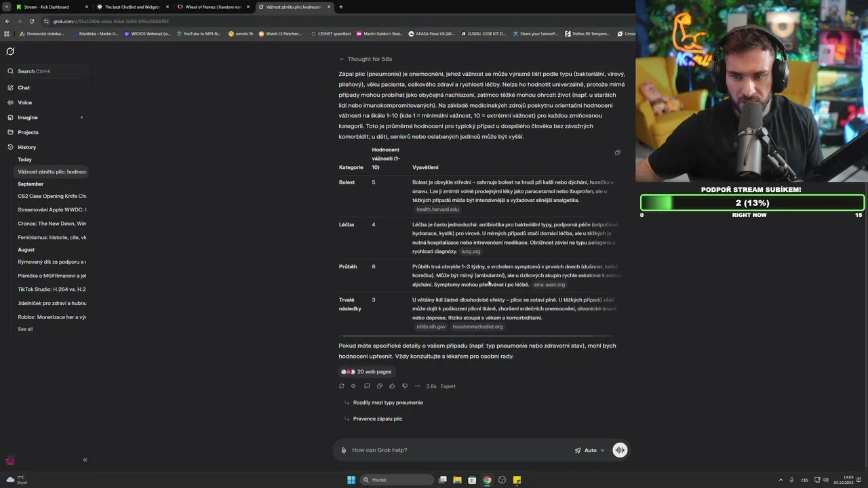Attach a file with the paperclip icon
Screen dimensions: 868x488
343,450
